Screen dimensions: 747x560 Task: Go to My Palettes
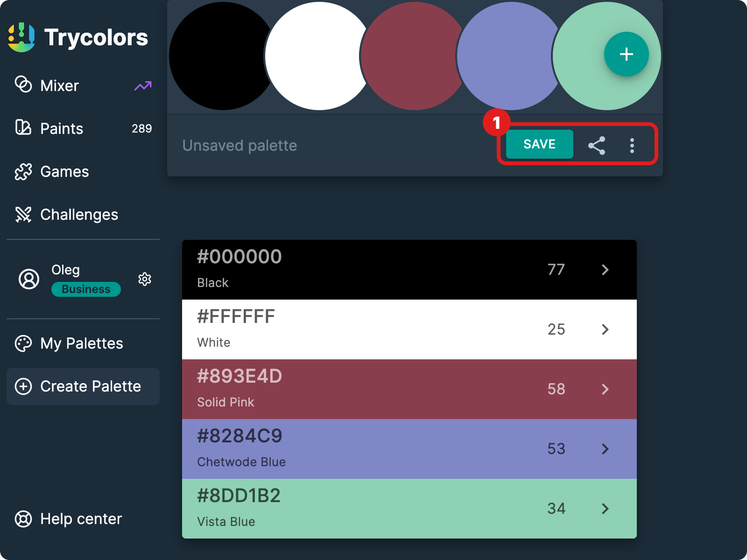pos(83,343)
